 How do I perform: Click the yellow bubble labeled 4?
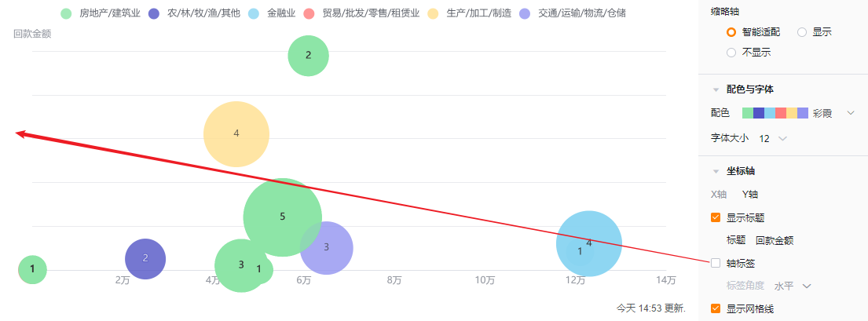point(236,133)
